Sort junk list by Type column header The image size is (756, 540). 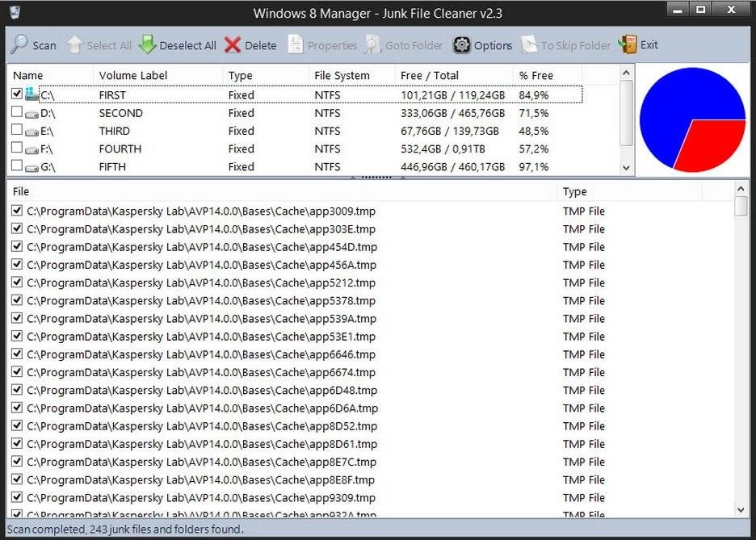630,191
